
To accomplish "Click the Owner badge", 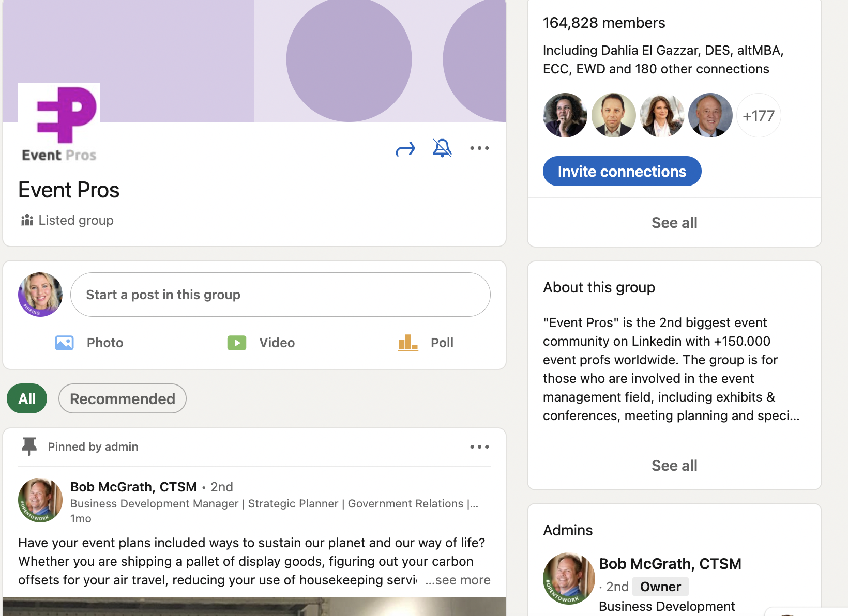I will coord(660,587).
